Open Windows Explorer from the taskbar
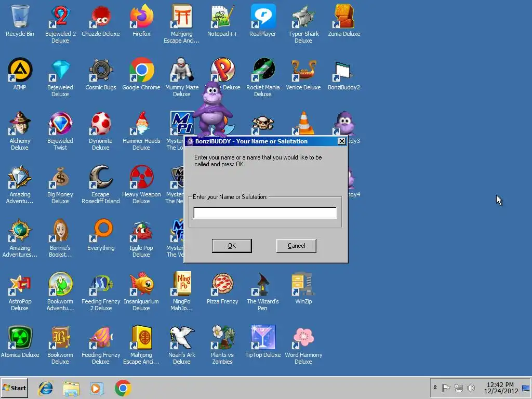Screen dimensions: 532x399 71,388
